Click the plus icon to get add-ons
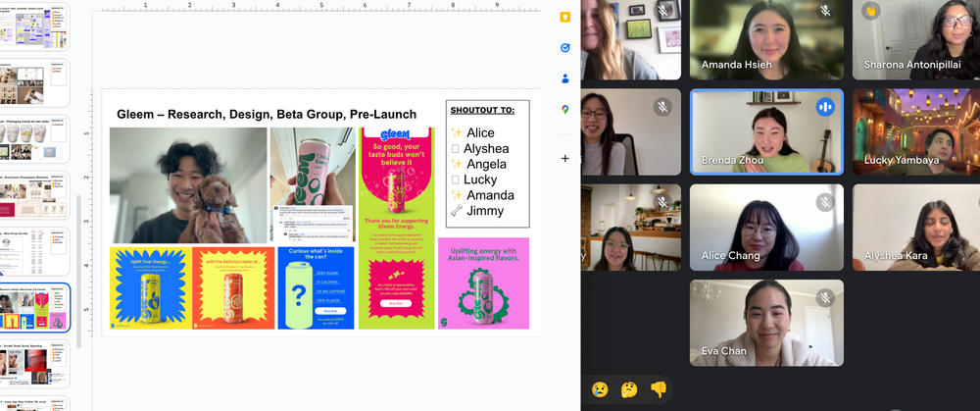The width and height of the screenshot is (980, 411). tap(565, 158)
